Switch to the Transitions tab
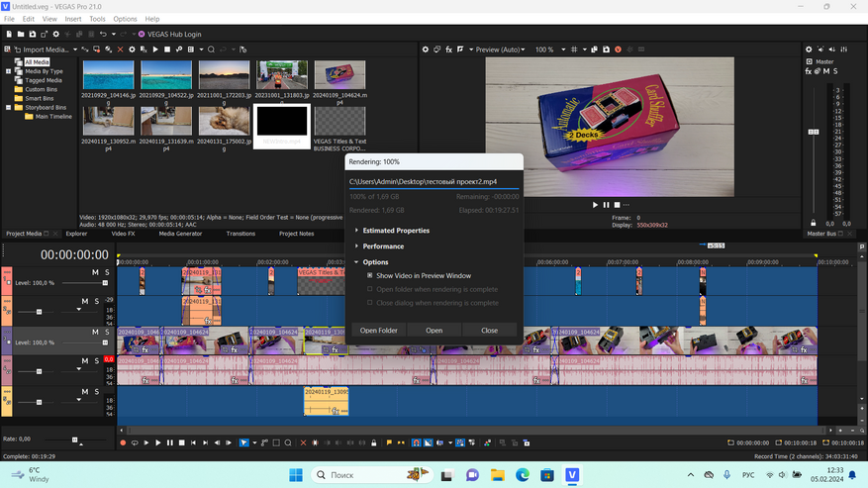 [x=241, y=234]
